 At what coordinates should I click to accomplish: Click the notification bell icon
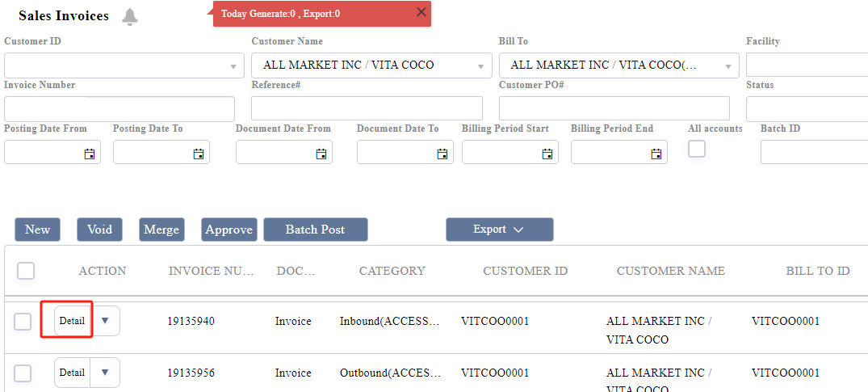coord(130,16)
